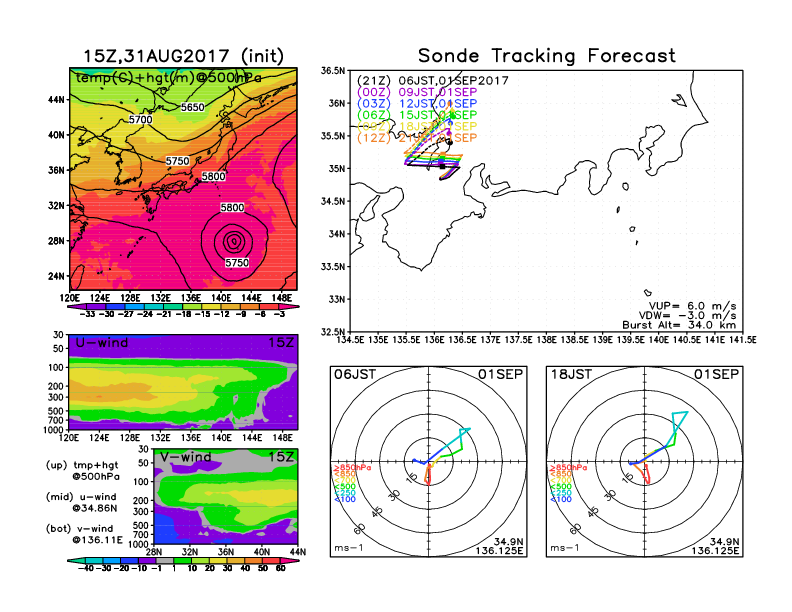Click the 'Sonde Tracking Forecast' title
Image resolution: width=792 pixels, height=612 pixels.
coord(546,56)
